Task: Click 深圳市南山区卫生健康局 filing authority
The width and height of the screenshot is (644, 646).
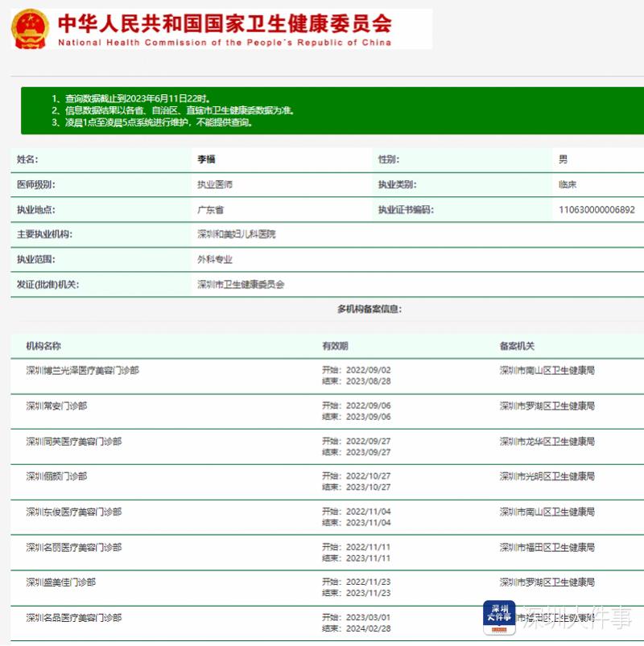Action: [544, 371]
